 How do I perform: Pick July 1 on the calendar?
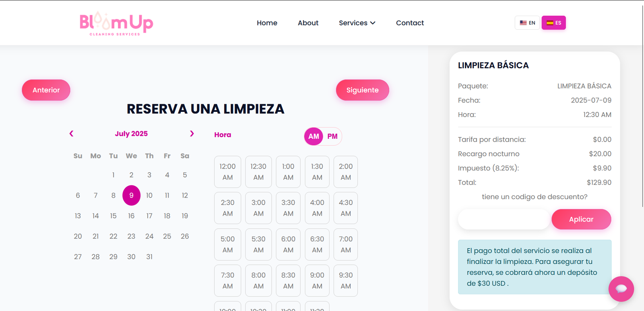114,175
